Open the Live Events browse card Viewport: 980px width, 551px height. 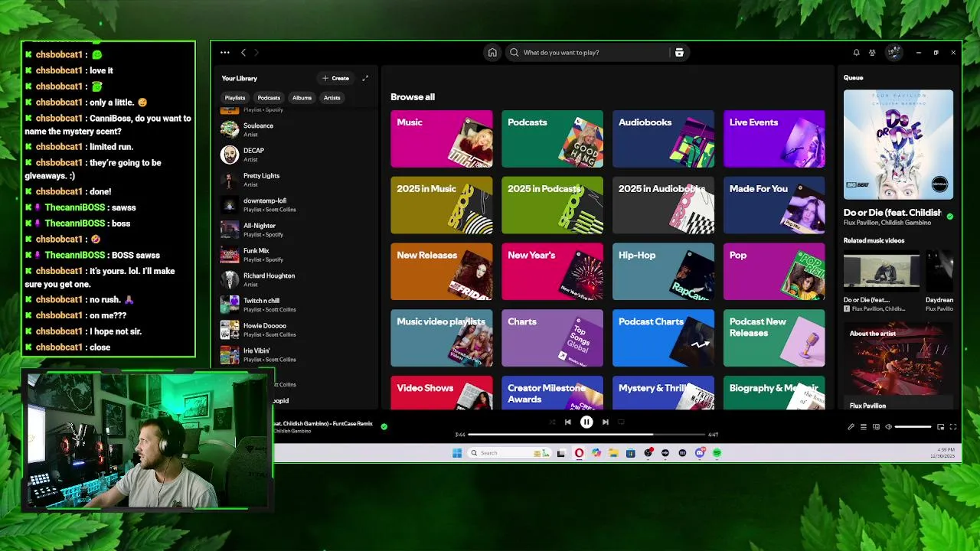click(774, 139)
